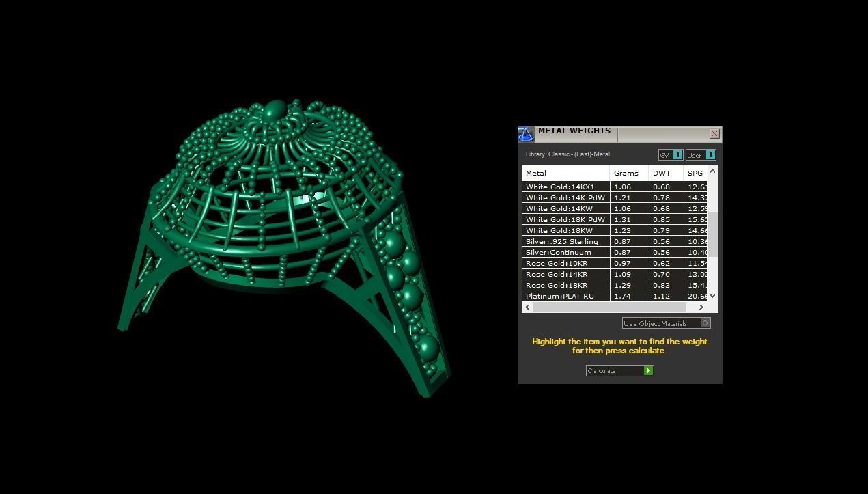Image resolution: width=868 pixels, height=494 pixels.
Task: Select the White Gold:18K PdW row
Action: click(x=615, y=219)
